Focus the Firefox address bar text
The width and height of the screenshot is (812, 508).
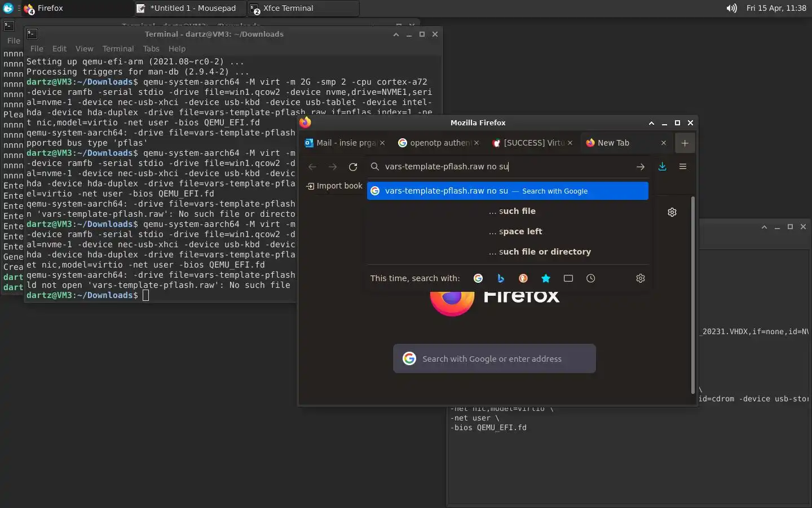[447, 167]
